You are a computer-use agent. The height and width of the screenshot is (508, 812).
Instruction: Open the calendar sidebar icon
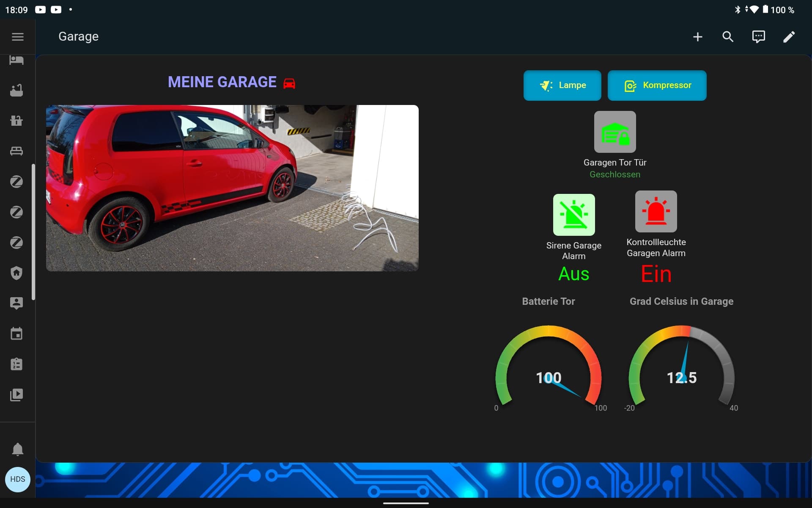pyautogui.click(x=16, y=334)
